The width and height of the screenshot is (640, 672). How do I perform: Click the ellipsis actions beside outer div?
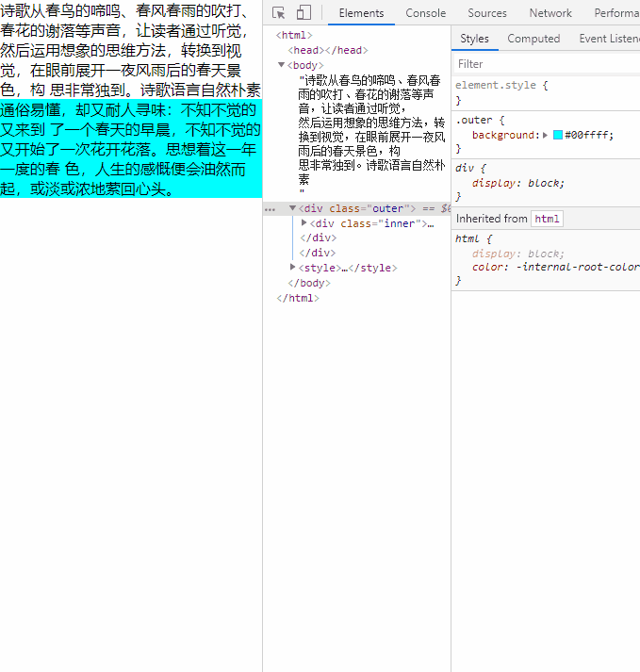coord(271,209)
